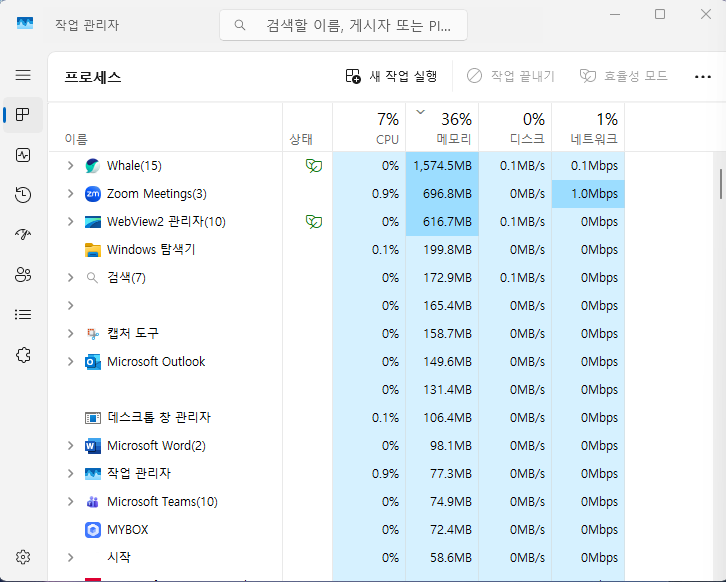Click the MYBOX app icon
This screenshot has height=582, width=726.
click(x=93, y=530)
